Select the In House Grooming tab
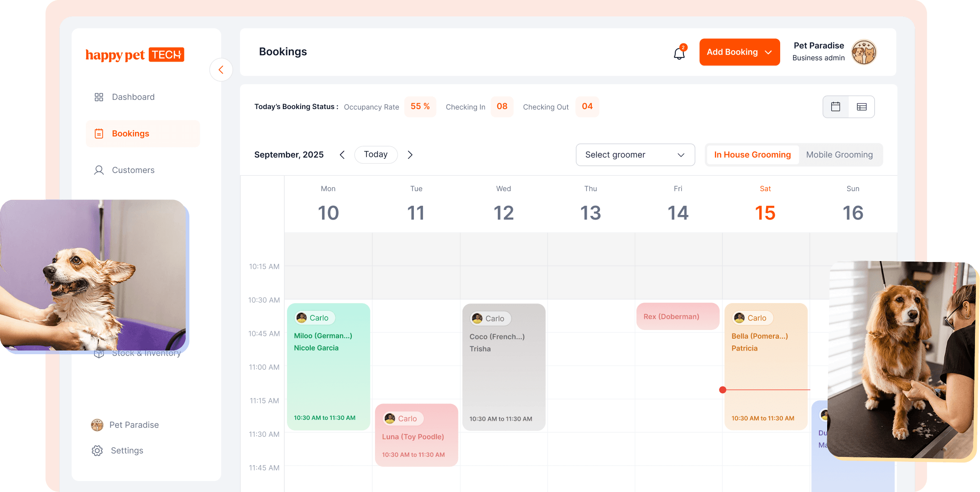980x492 pixels. (x=752, y=155)
